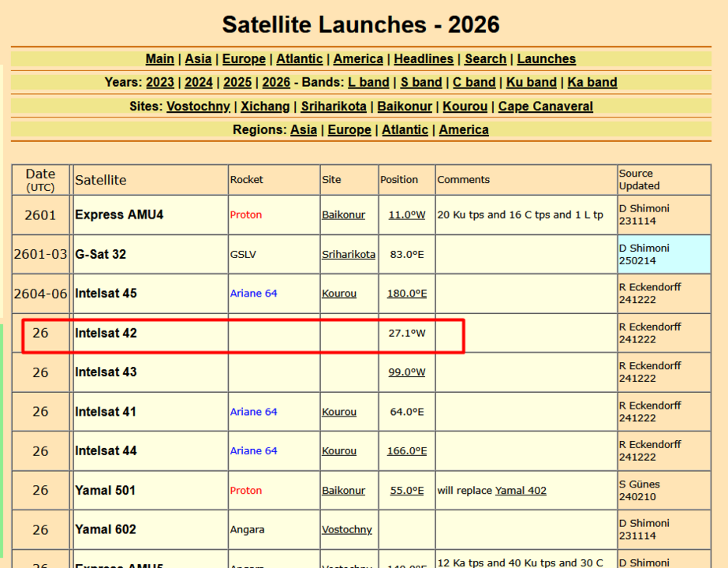Open Kourou link in Intelsat 41 row
Viewport: 728px width, 568px height.
pyautogui.click(x=339, y=412)
